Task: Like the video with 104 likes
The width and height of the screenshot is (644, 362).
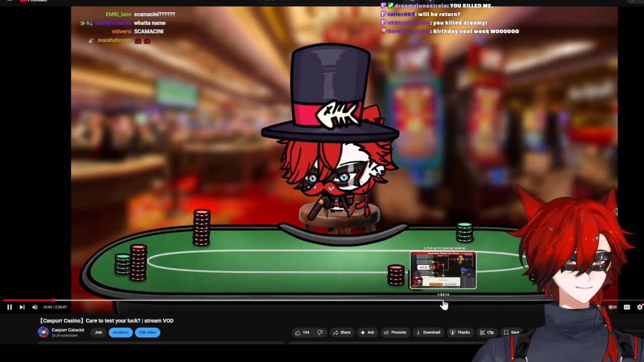Action: [302, 332]
